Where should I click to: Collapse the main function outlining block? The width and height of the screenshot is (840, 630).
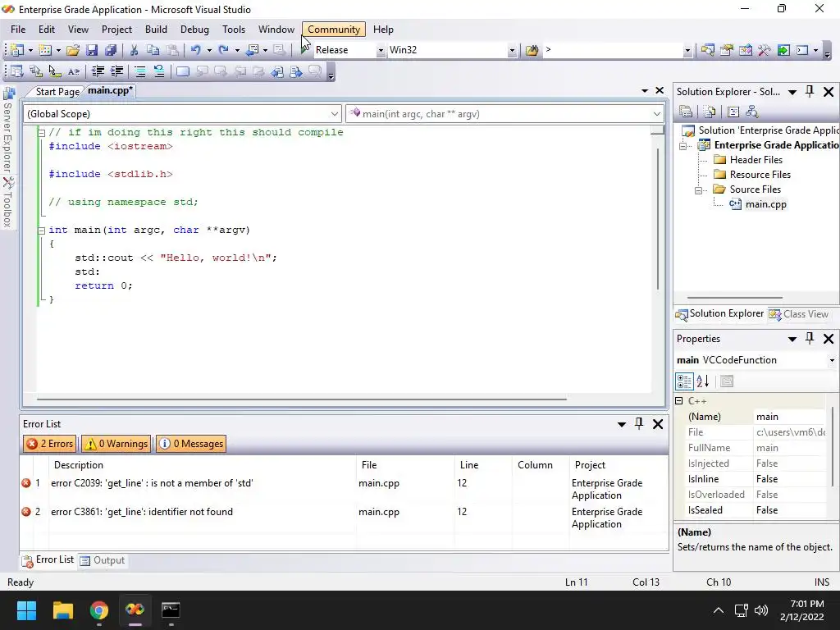point(41,231)
